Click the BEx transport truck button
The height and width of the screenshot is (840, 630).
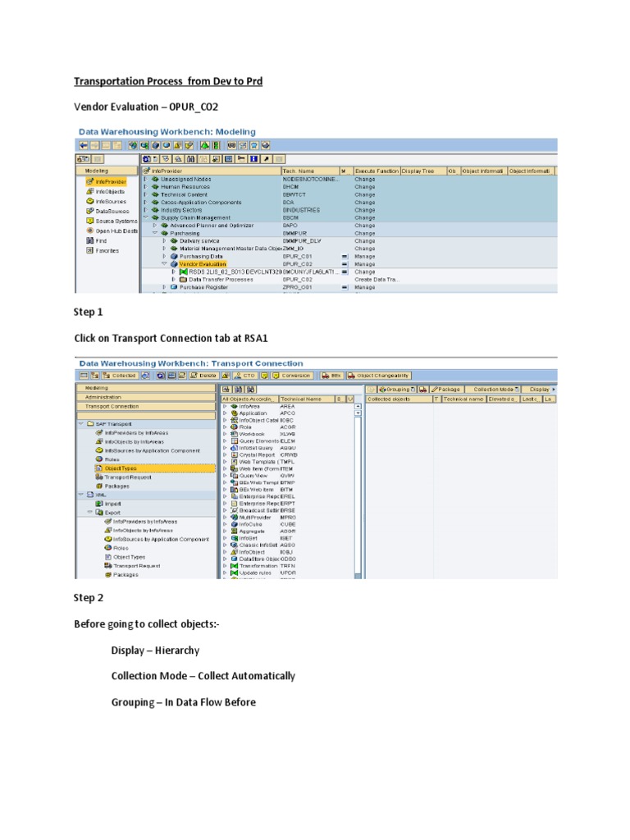331,376
